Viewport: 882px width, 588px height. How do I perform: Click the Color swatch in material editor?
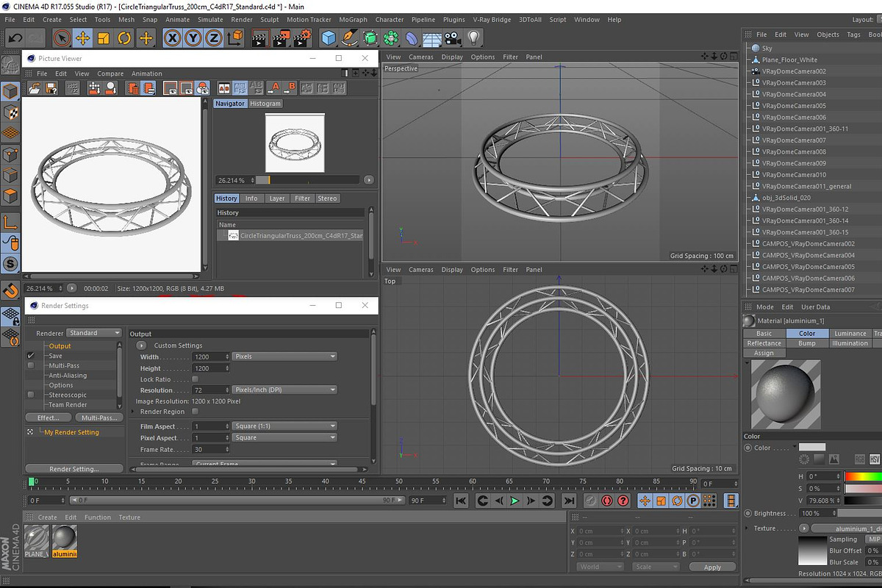tap(812, 447)
